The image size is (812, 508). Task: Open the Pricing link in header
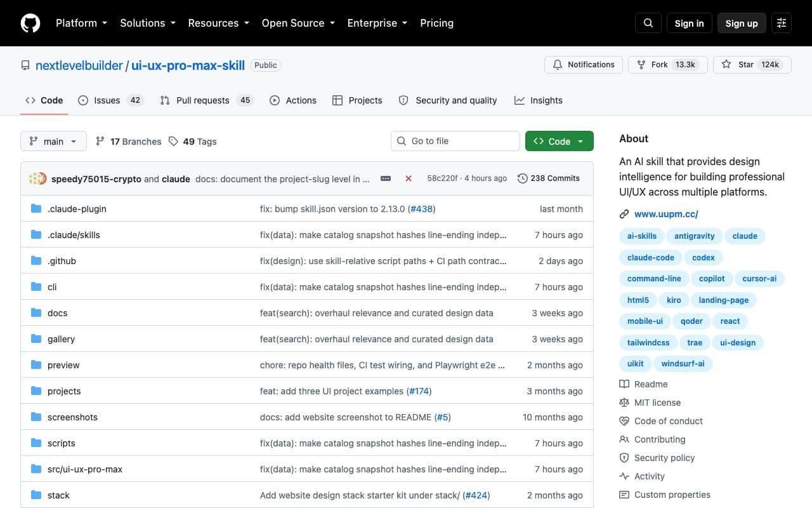(x=437, y=23)
